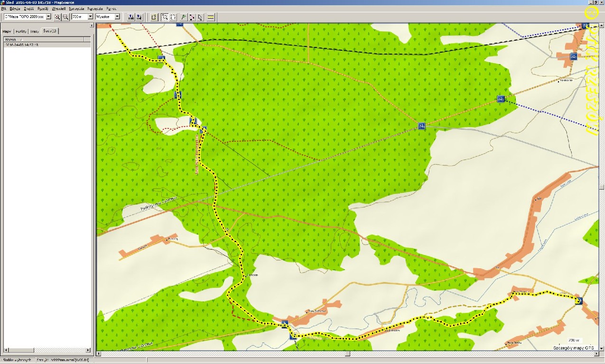
Task: Select the arrow selection tool
Action: (200, 17)
